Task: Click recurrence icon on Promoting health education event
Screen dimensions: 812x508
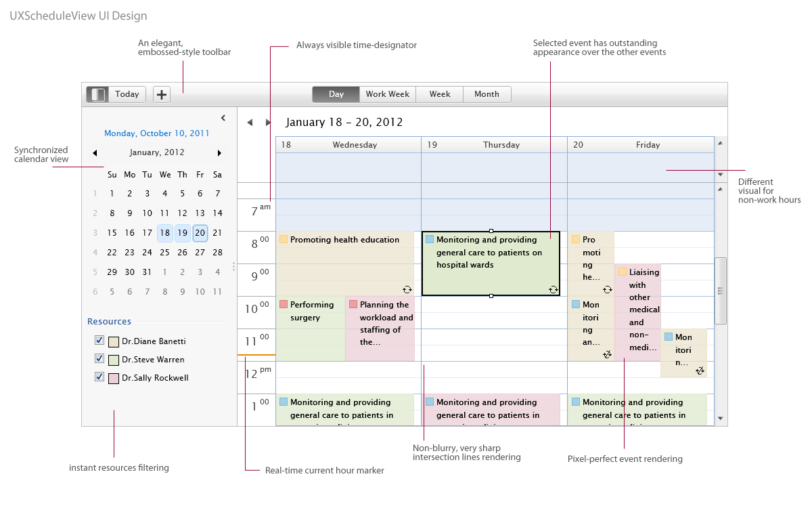Action: pos(407,289)
